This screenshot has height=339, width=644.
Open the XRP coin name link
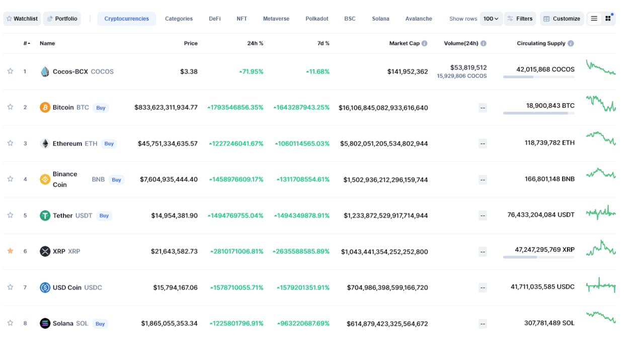pos(59,251)
